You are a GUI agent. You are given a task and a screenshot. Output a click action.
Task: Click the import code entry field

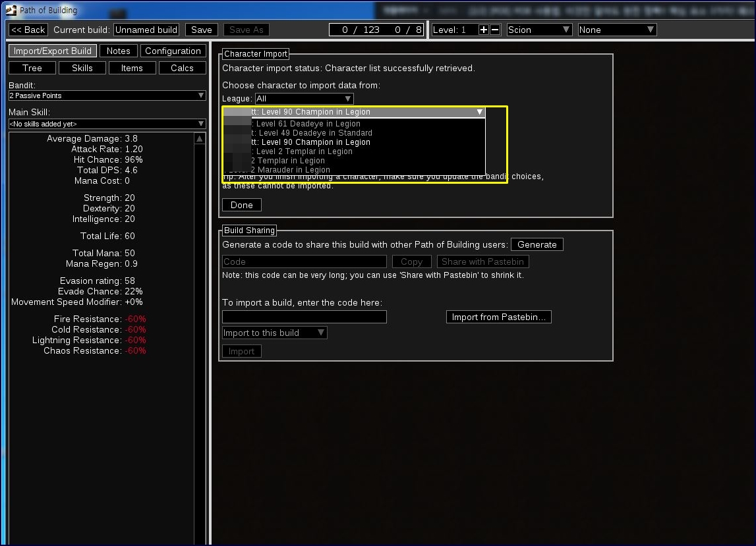[x=305, y=317]
